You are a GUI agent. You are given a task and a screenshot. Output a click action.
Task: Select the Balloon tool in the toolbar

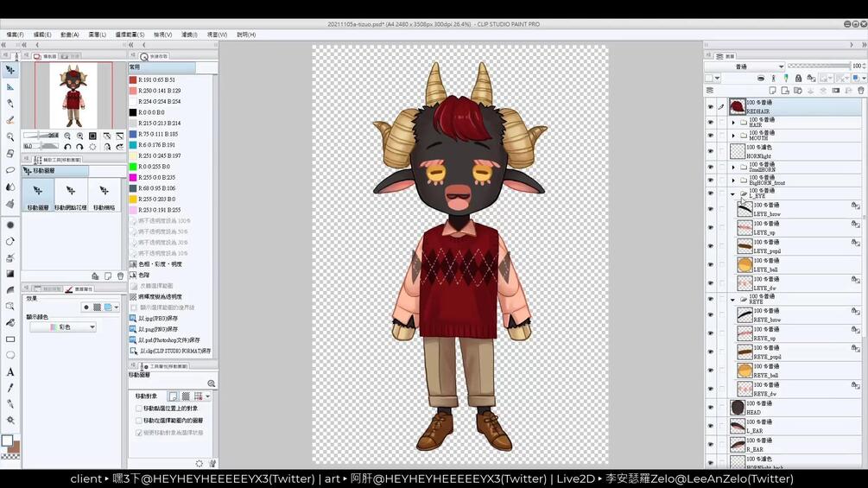coord(10,355)
